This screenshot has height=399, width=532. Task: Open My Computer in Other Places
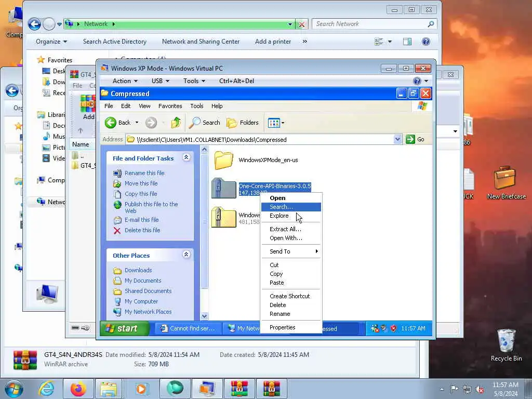click(141, 301)
